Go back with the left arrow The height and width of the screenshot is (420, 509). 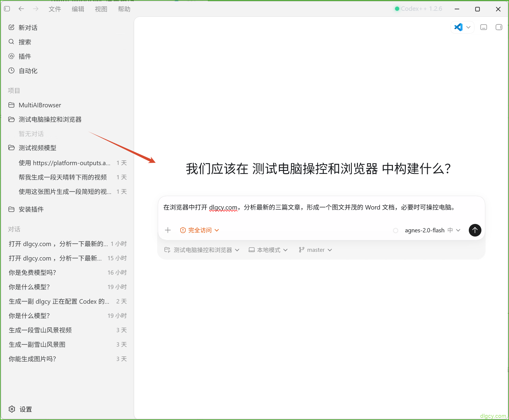pos(21,9)
